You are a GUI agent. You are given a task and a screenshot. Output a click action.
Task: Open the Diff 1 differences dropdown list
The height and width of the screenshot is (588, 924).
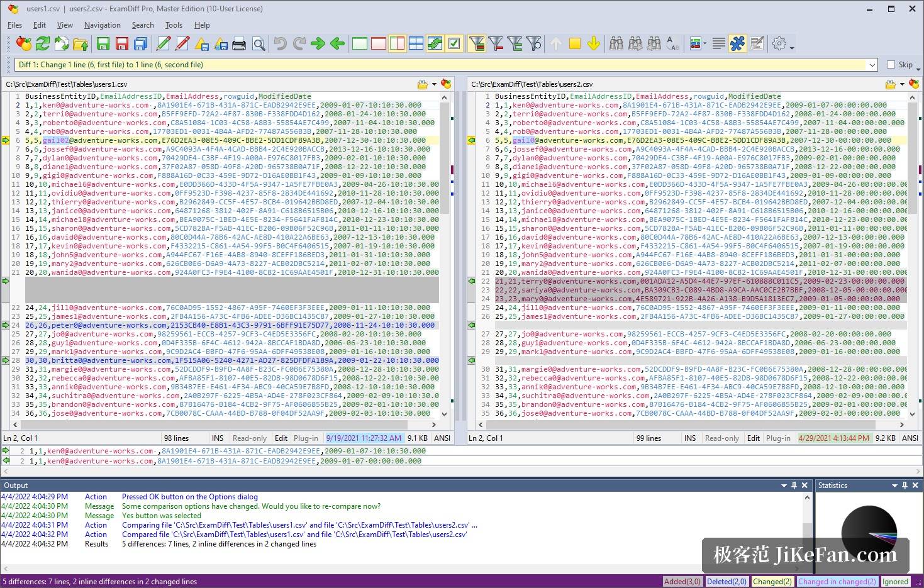pos(872,65)
